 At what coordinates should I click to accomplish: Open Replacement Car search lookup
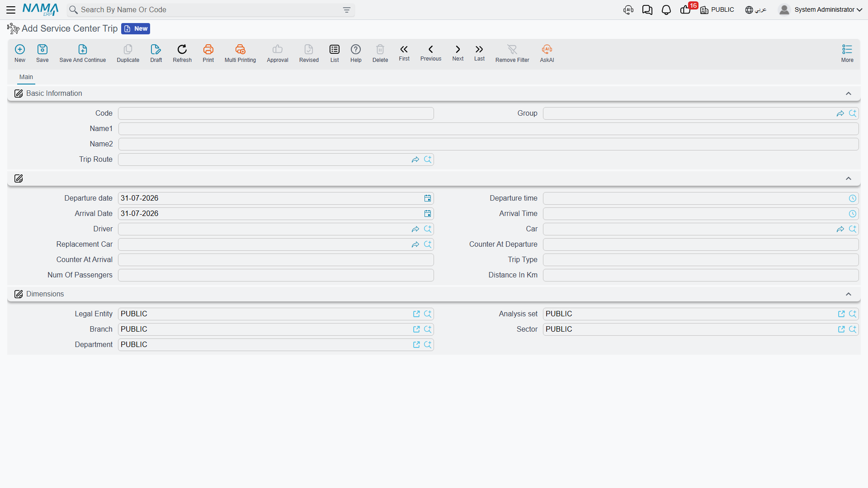[428, 244]
